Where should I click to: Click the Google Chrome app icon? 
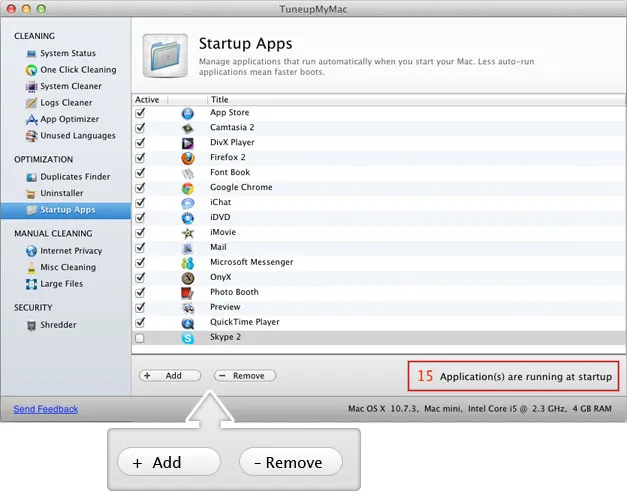coord(188,188)
